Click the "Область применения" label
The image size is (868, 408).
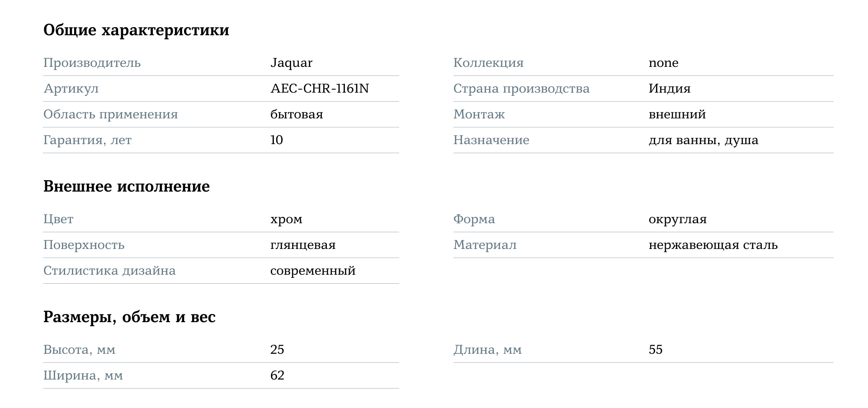pyautogui.click(x=110, y=114)
